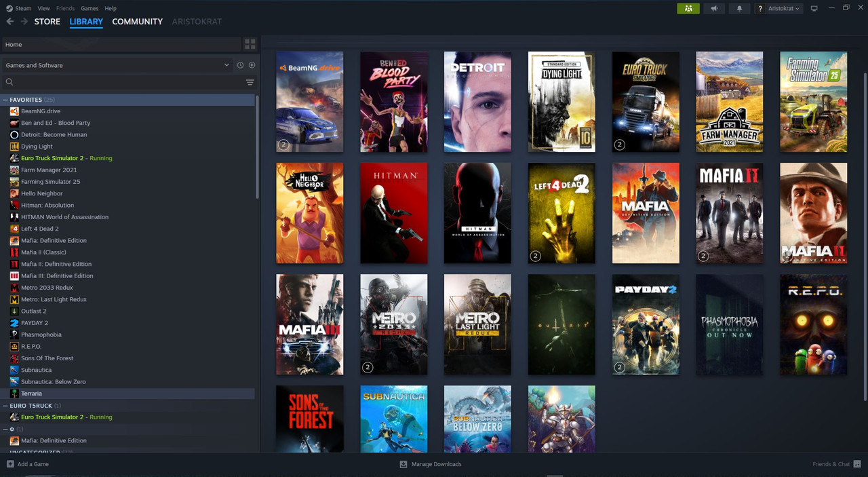Select Mafia III: Definitive Edition in list

57,276
